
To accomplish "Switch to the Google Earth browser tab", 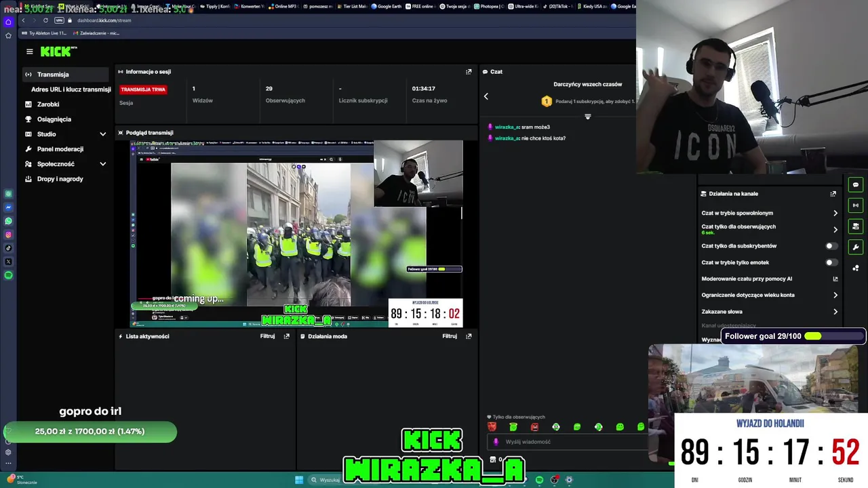I will click(387, 6).
